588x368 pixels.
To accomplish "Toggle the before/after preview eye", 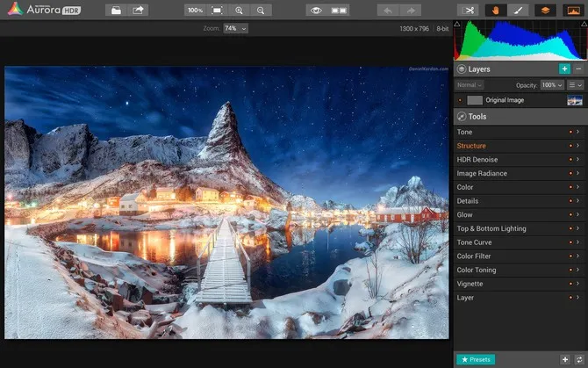I will (x=317, y=10).
